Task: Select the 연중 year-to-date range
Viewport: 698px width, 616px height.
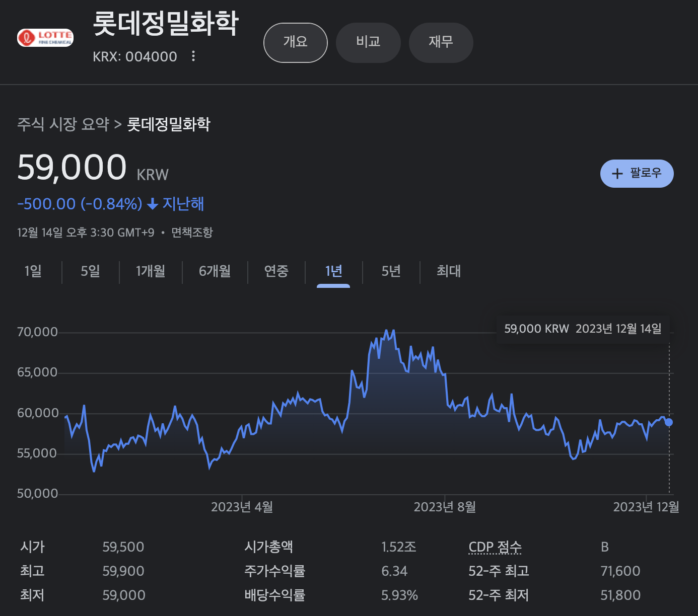Action: (276, 271)
